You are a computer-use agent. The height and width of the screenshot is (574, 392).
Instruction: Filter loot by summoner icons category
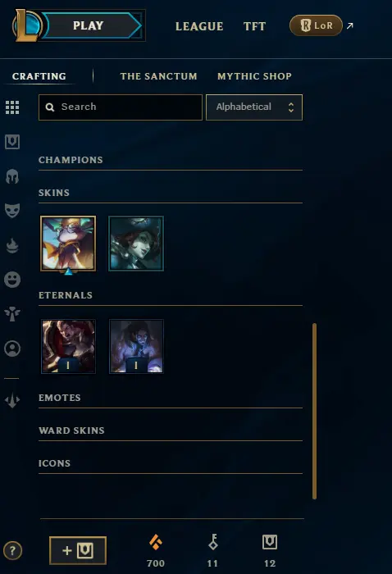(12, 348)
